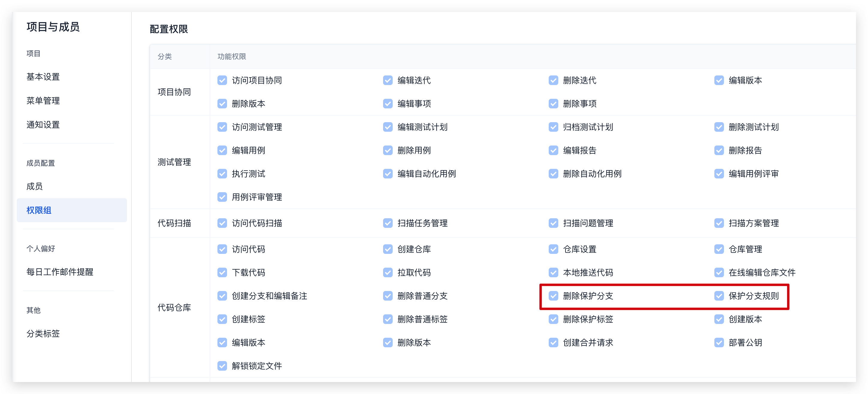Viewport: 868px width, 394px height.
Task: Toggle 删除普通分支 checkbox
Action: point(388,296)
